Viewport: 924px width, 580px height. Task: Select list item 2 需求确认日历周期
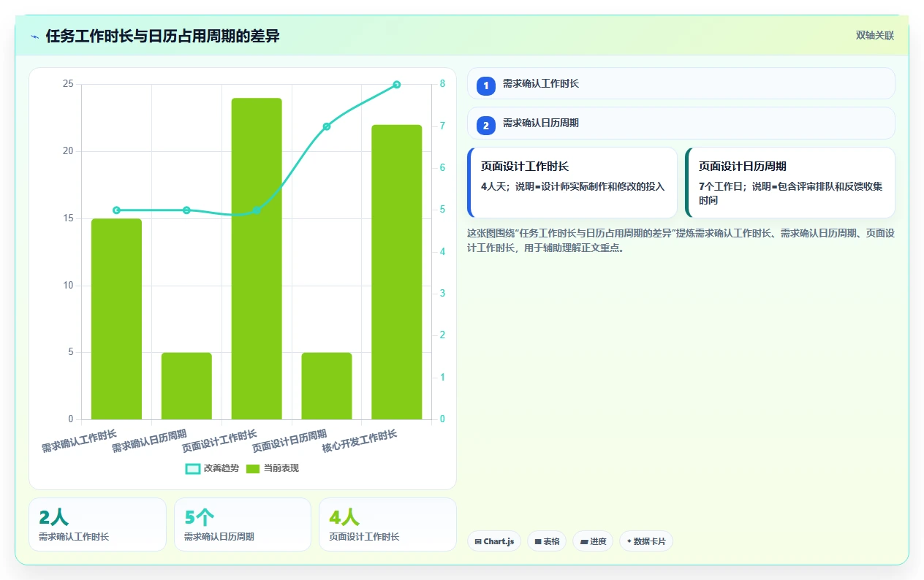point(681,123)
